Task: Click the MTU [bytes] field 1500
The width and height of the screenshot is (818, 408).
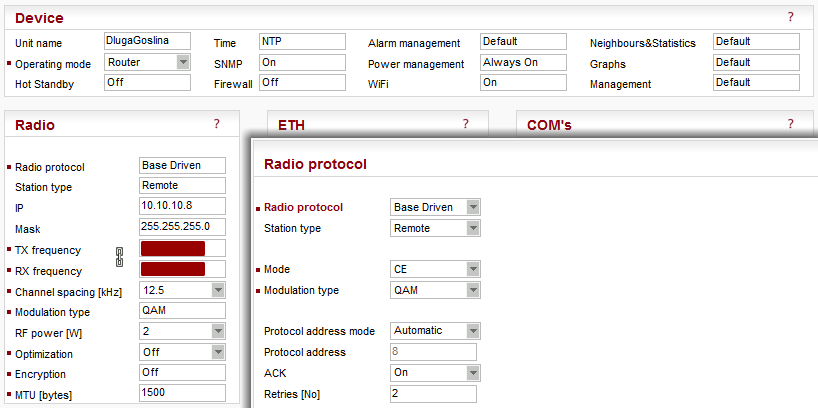Action: point(183,393)
